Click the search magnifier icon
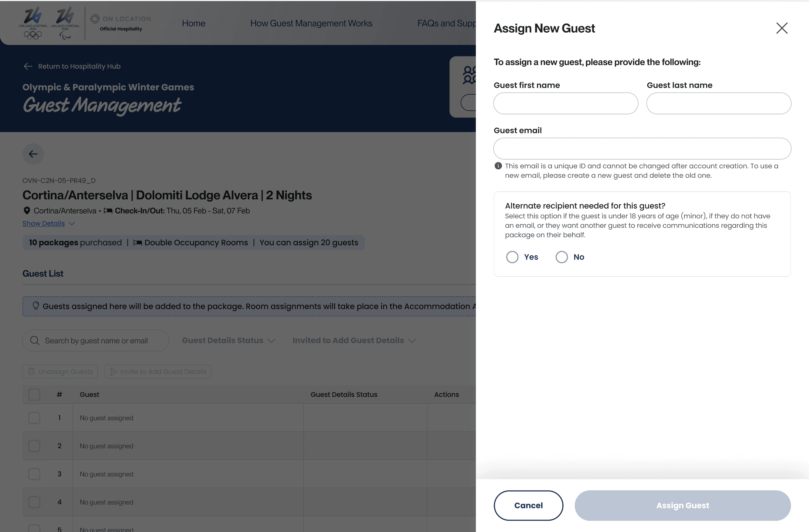The height and width of the screenshot is (532, 809). point(35,340)
